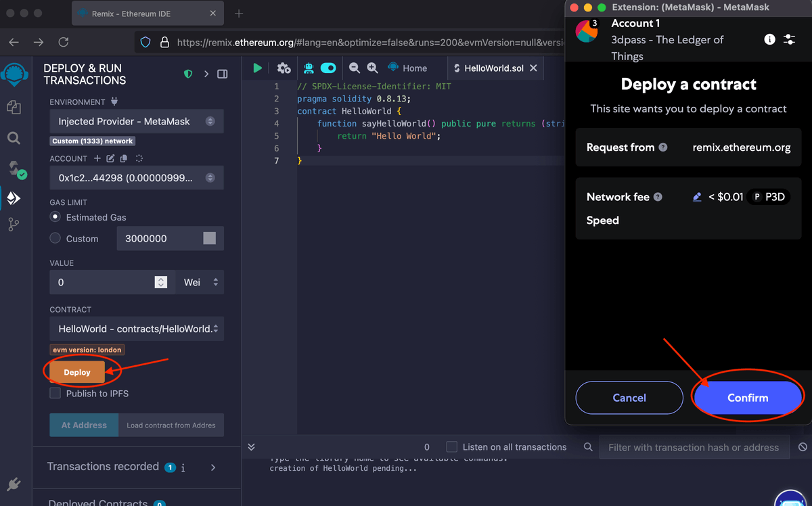Click the At Address button
This screenshot has height=506, width=812.
[84, 425]
